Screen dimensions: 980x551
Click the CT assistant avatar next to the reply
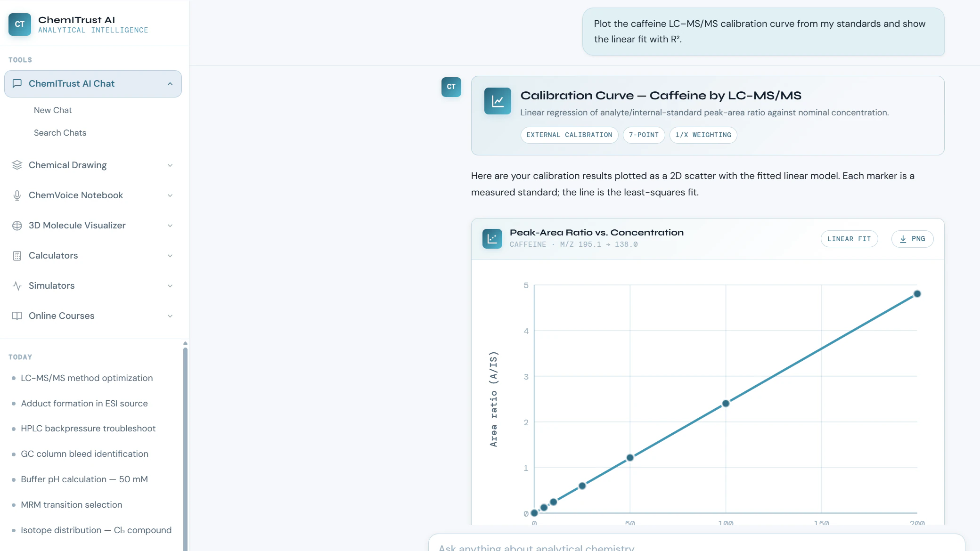pos(451,87)
